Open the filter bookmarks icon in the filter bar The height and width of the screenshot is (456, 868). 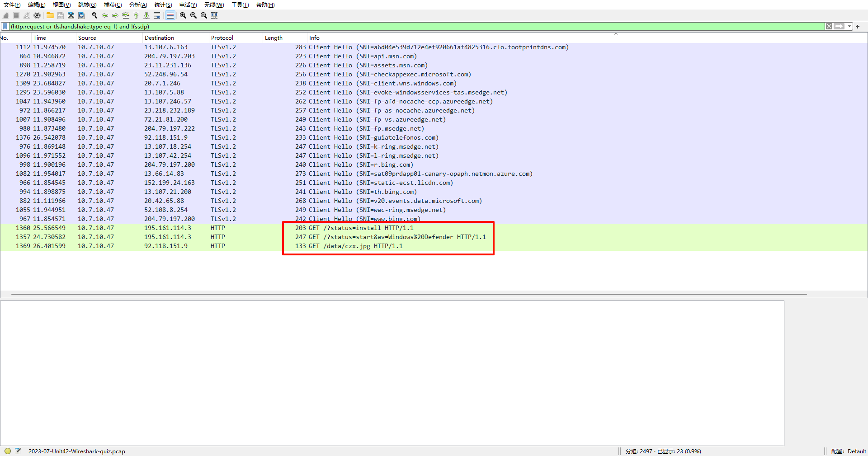click(5, 26)
